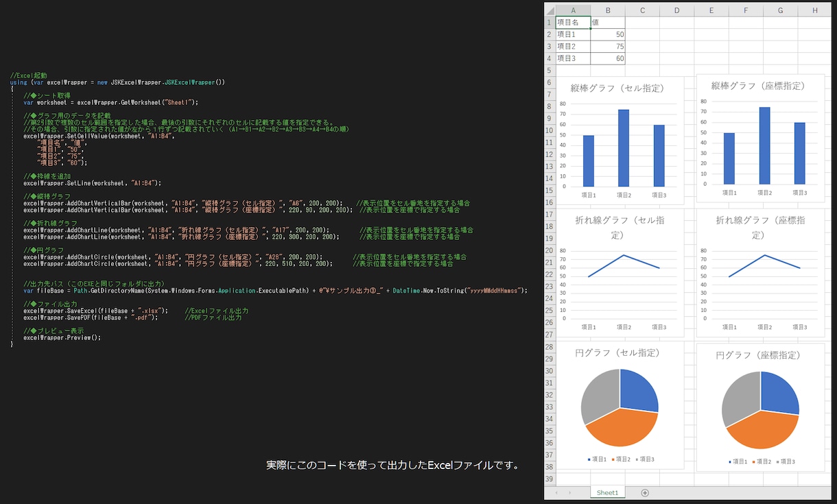Click the SaveExcel code line
Viewport: 837px width, 504px height.
(96, 311)
